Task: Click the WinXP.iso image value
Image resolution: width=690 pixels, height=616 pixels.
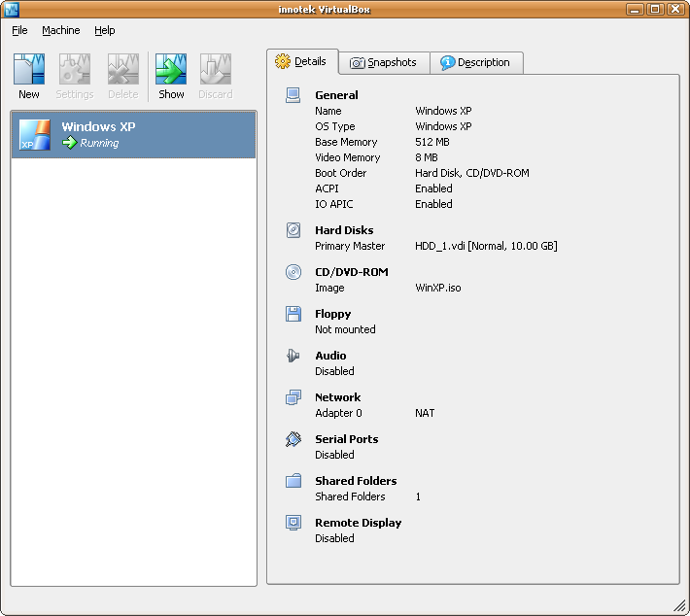Action: [438, 288]
